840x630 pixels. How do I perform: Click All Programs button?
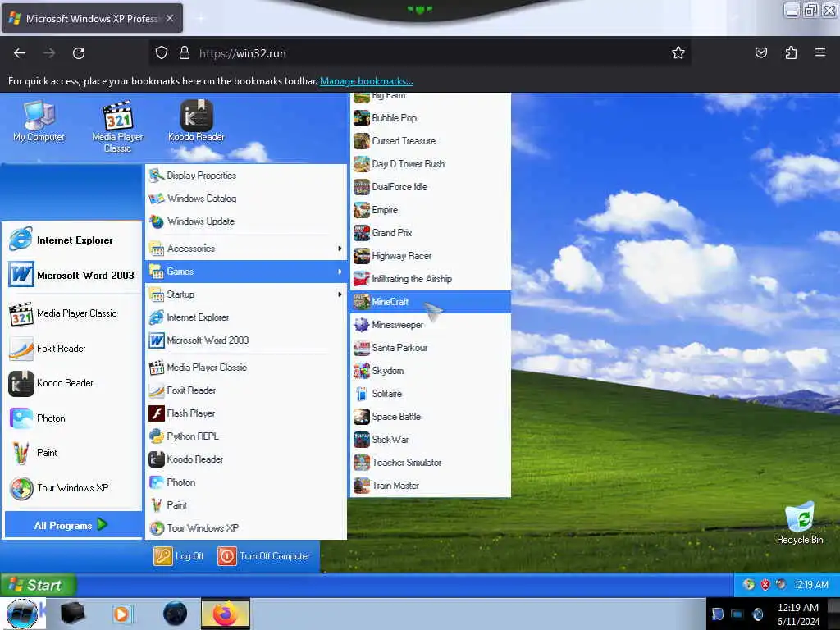pyautogui.click(x=73, y=525)
